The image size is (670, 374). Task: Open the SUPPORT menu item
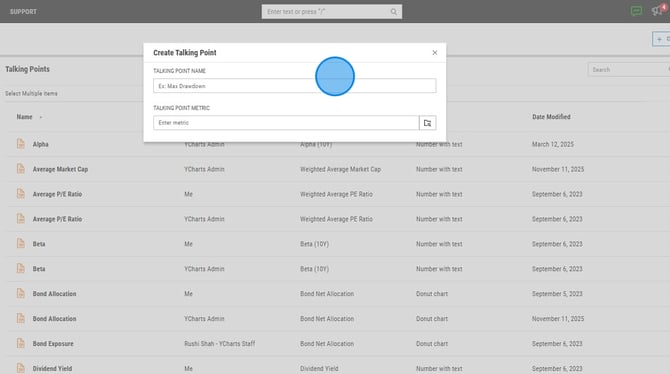coord(23,12)
